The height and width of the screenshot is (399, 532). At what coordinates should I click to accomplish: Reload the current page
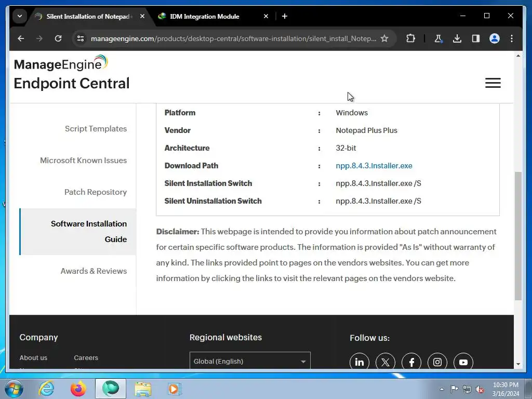point(58,38)
